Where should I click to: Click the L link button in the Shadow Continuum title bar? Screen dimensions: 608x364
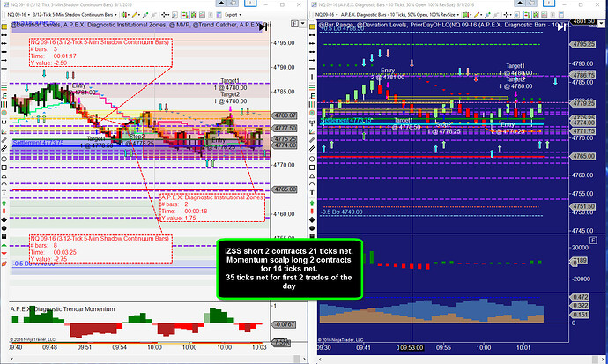coord(250,3)
